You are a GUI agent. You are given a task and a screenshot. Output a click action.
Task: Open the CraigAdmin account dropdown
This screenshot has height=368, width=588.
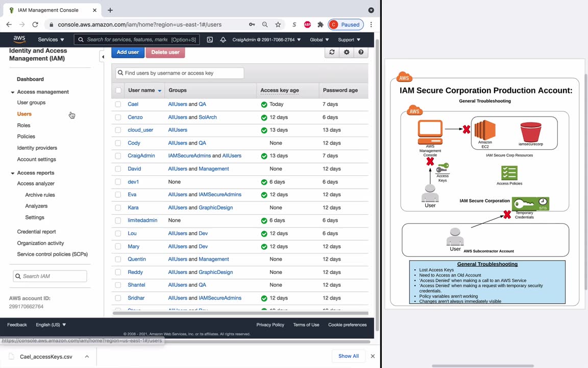(266, 39)
